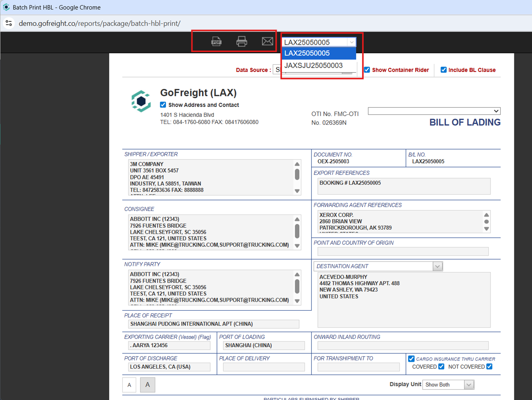Image resolution: width=532 pixels, height=400 pixels.
Task: Click the scroll-down arrow in the Shipper box
Action: pos(297,191)
